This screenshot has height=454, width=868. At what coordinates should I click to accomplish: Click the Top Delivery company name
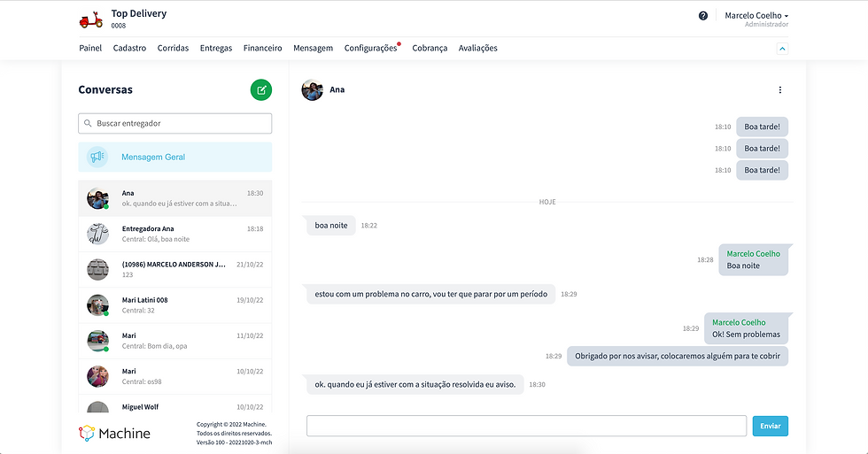tap(139, 13)
